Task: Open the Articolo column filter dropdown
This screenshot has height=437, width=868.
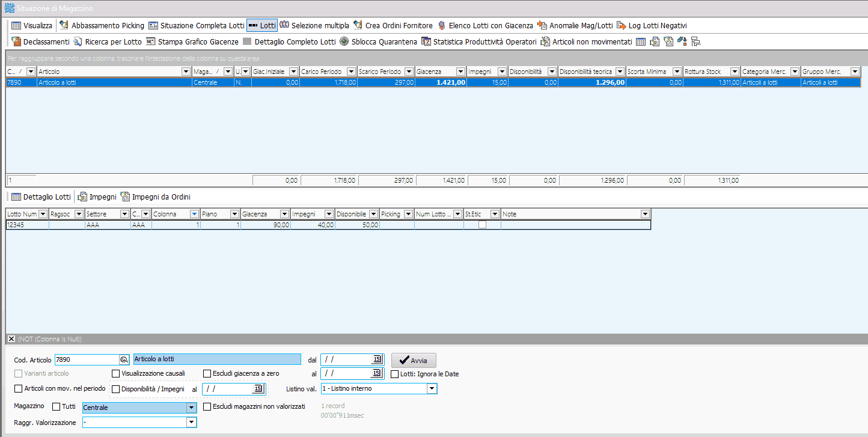Action: [186, 72]
